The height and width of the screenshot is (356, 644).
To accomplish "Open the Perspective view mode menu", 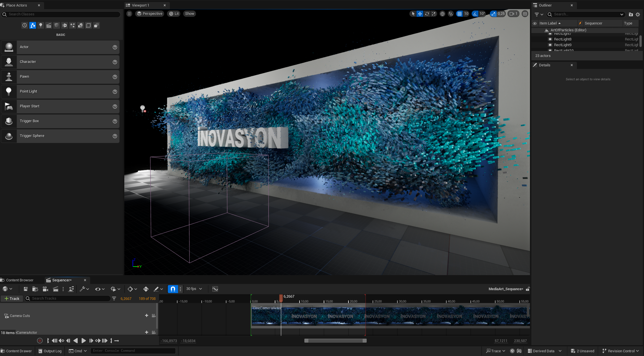I will coord(150,14).
